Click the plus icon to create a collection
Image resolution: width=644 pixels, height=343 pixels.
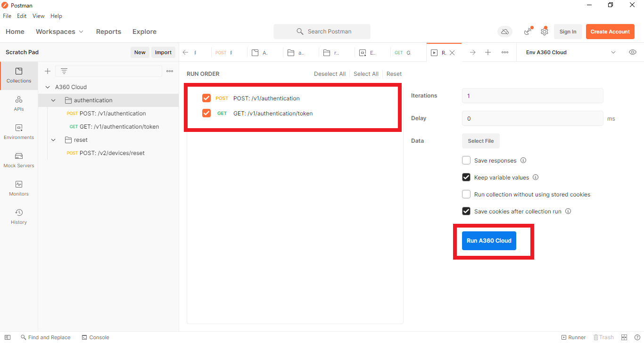(x=47, y=71)
